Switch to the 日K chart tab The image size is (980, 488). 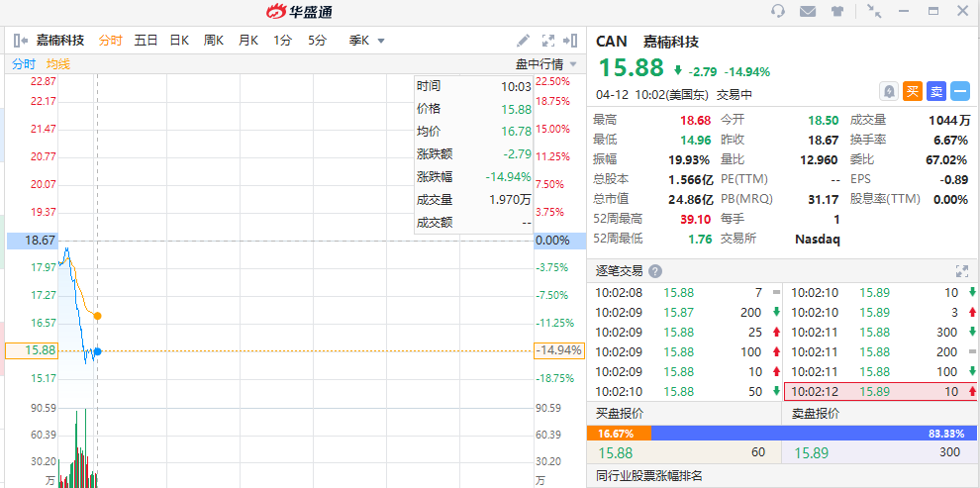(179, 41)
